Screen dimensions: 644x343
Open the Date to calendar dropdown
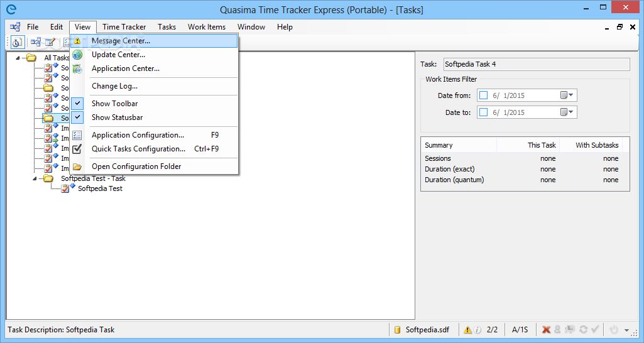point(567,112)
